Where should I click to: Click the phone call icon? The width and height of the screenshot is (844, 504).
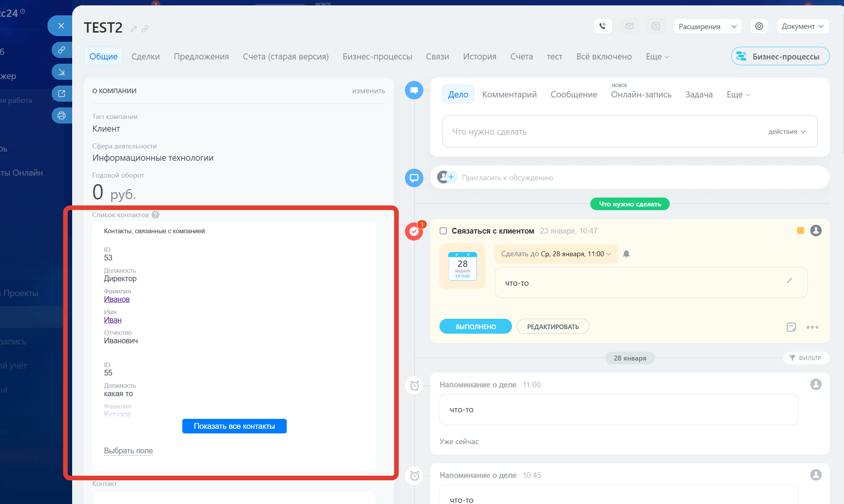[x=603, y=26]
